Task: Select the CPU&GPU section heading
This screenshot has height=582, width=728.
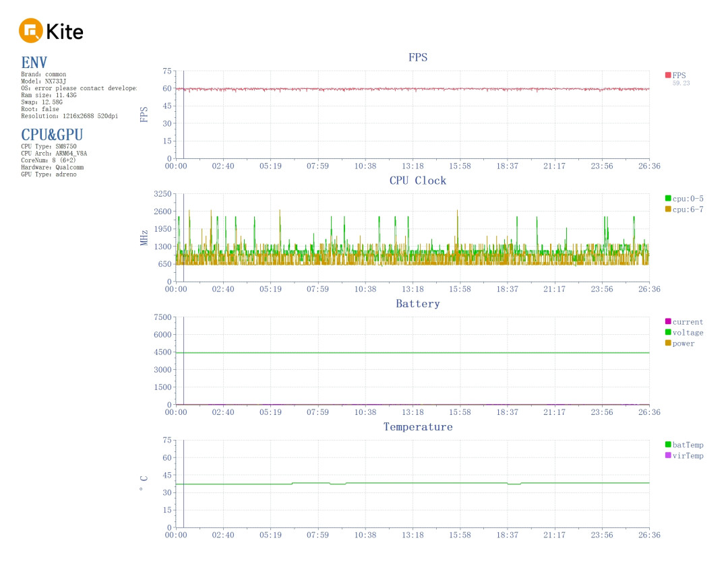Action: (52, 135)
